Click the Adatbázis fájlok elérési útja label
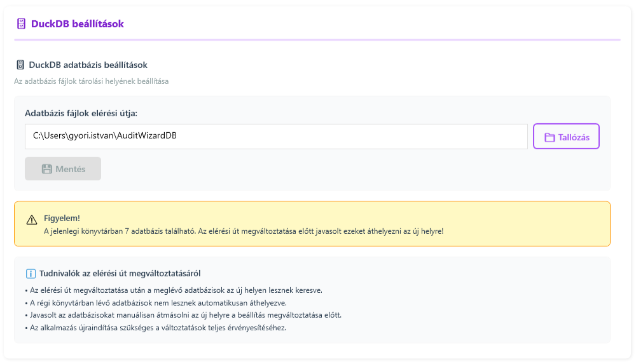The image size is (636, 364). click(81, 113)
